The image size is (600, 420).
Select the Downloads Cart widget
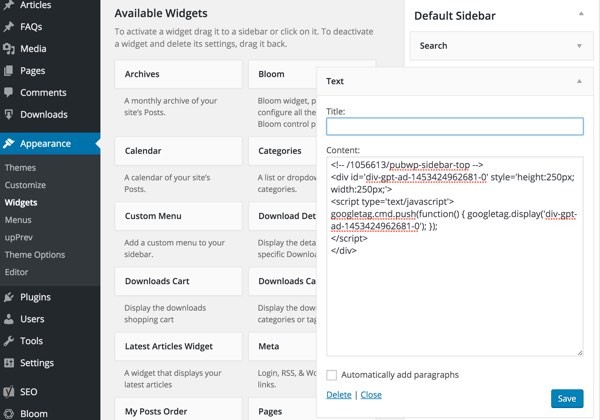178,281
